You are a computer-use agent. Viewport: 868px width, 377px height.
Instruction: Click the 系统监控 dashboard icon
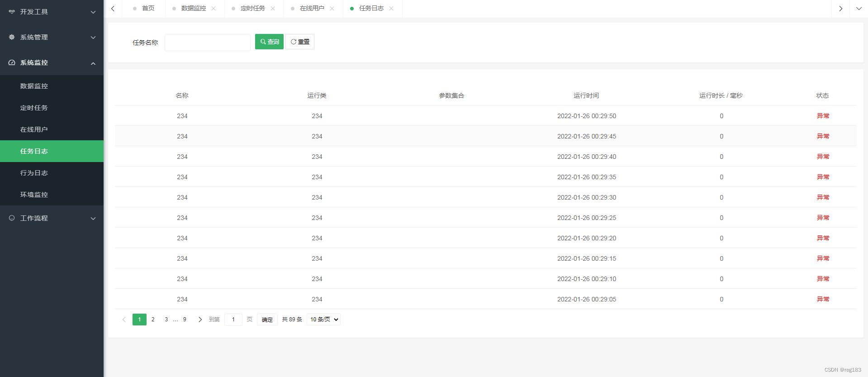12,62
